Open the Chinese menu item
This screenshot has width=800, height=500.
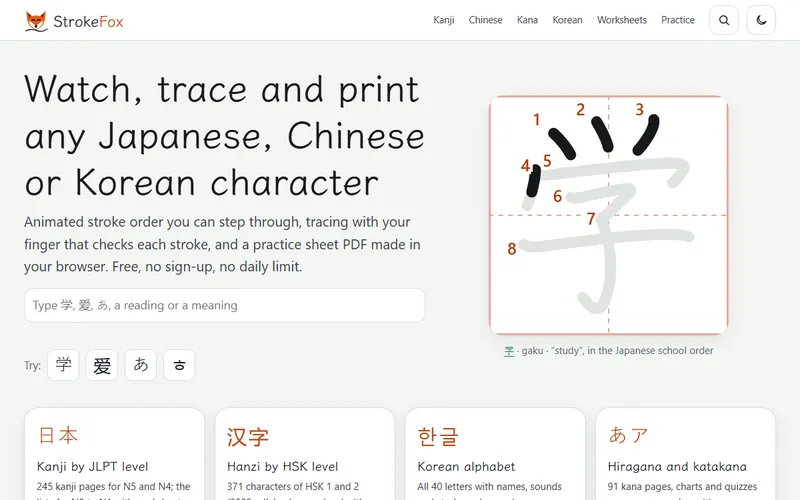pos(485,20)
